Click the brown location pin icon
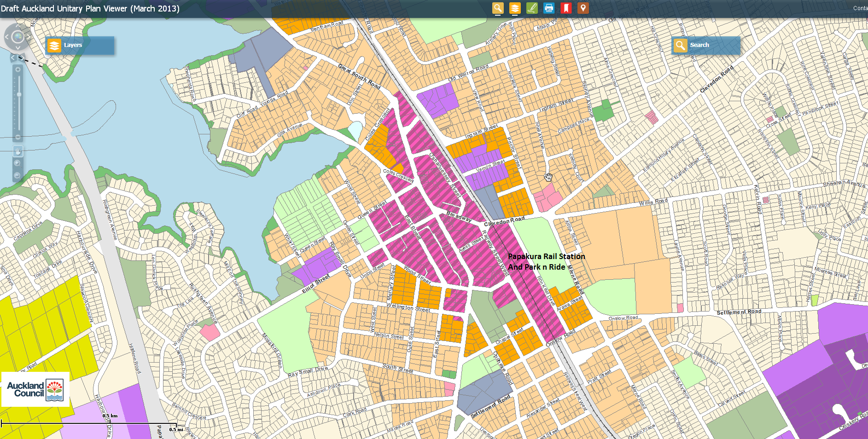This screenshot has width=868, height=439. point(583,8)
